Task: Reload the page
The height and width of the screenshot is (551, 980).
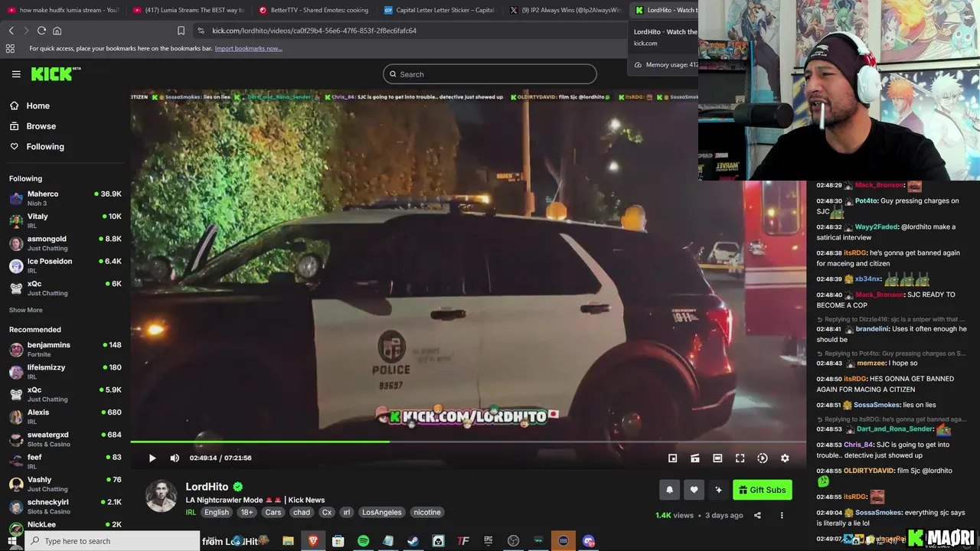Action: click(41, 31)
